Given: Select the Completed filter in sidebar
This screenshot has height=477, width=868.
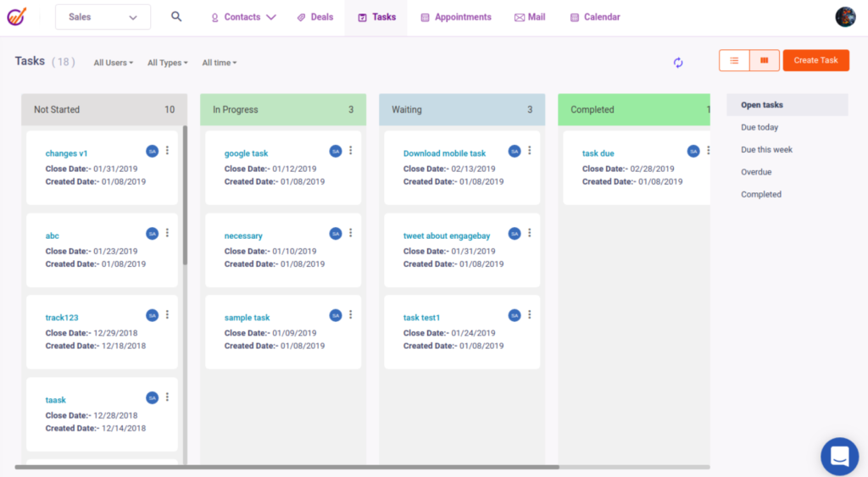Looking at the screenshot, I should pos(761,194).
